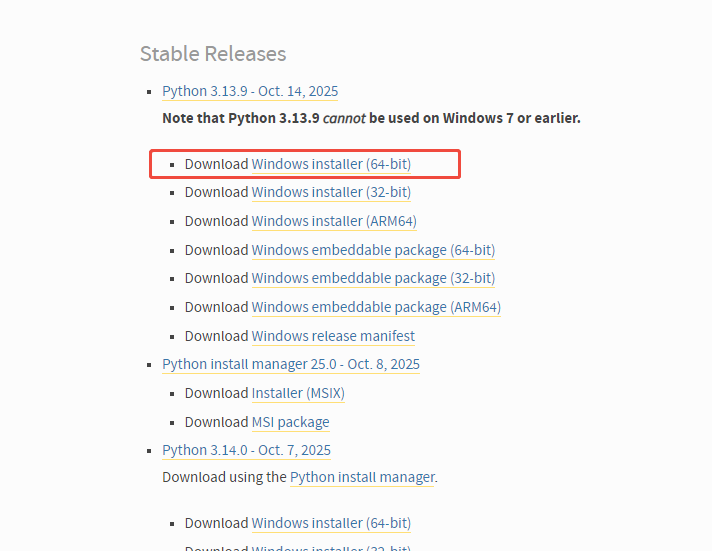Download the Installer (MSIX) link
Image resolution: width=712 pixels, height=551 pixels.
click(298, 393)
